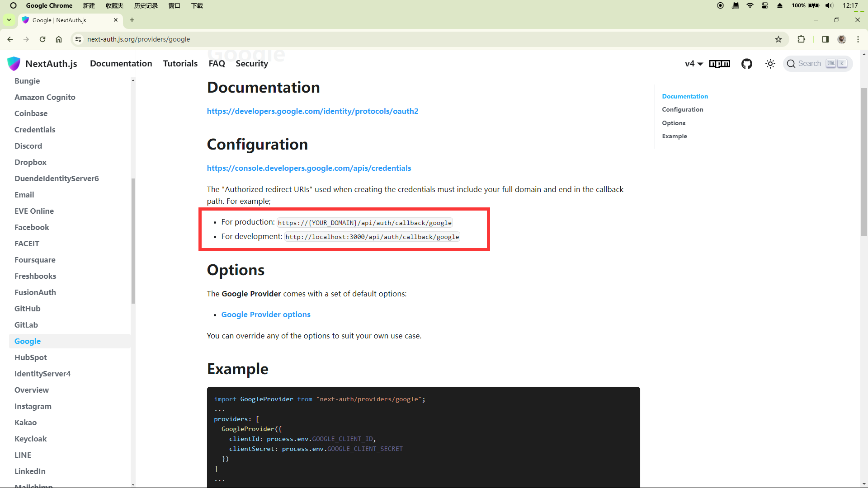
Task: Select EVE Online in sidebar
Action: (34, 211)
